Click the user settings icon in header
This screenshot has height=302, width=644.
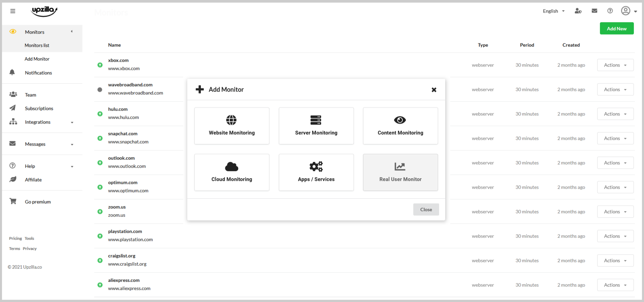click(578, 11)
